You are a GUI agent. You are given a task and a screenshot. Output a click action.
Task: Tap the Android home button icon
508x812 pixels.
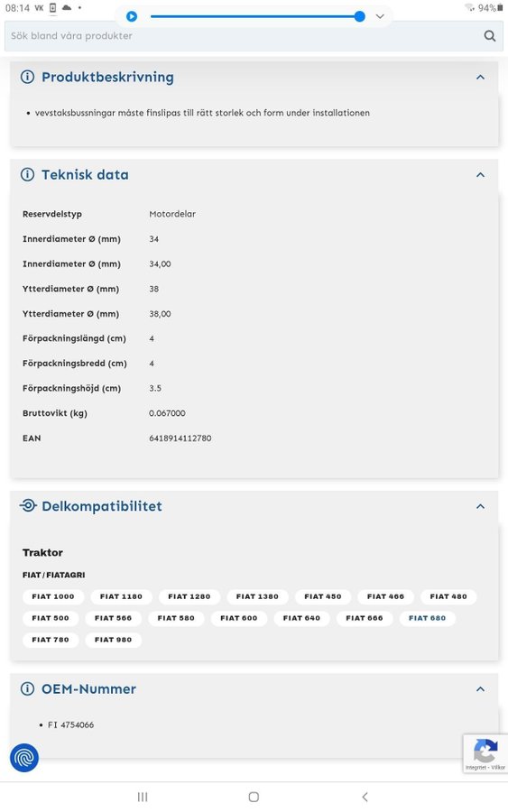(254, 797)
